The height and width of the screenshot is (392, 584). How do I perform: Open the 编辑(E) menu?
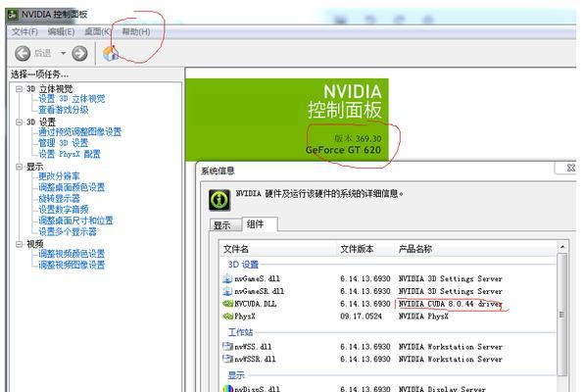tap(61, 32)
